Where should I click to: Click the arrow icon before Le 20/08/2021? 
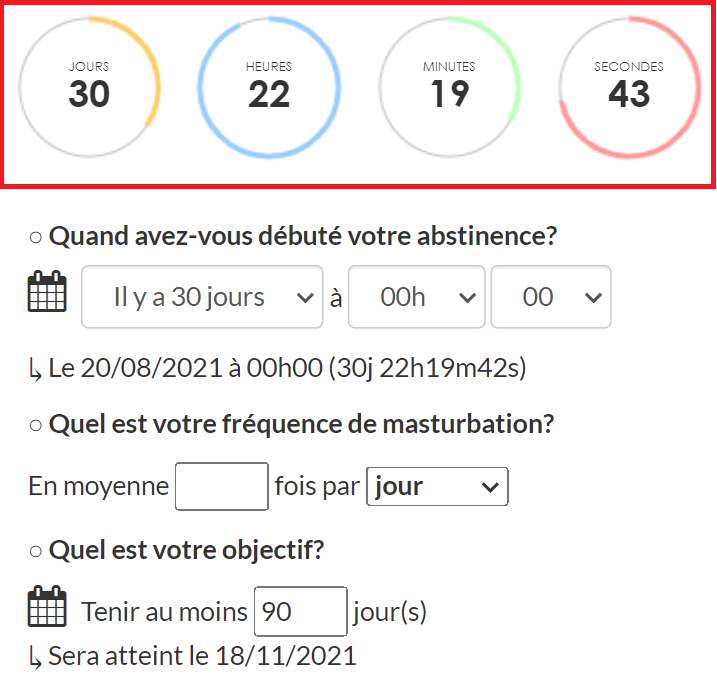point(35,371)
